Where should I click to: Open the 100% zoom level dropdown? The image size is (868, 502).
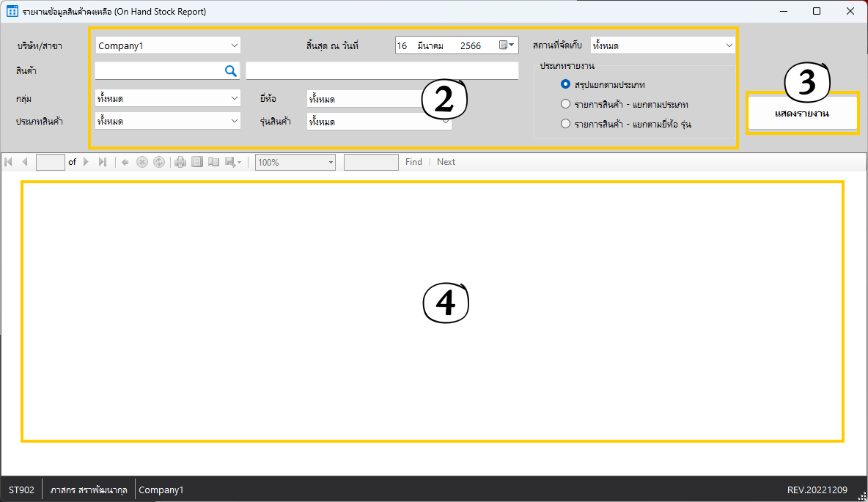point(295,162)
